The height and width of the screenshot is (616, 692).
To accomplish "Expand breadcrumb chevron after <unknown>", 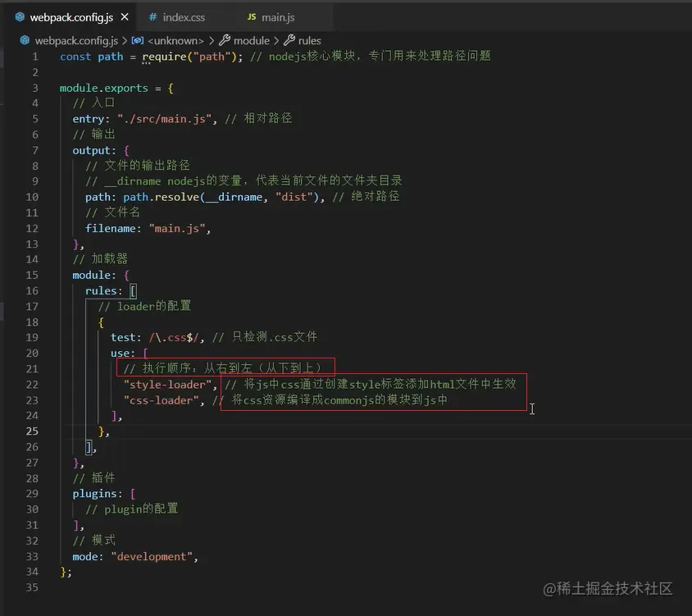I will coord(212,41).
